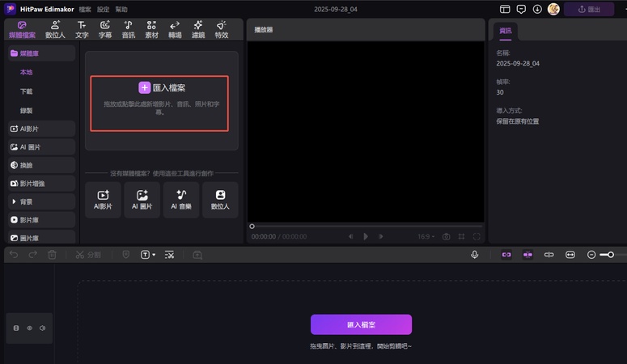The image size is (627, 364).
Task: Click the purple 匯入檔案 button in the timeline
Action: [361, 324]
